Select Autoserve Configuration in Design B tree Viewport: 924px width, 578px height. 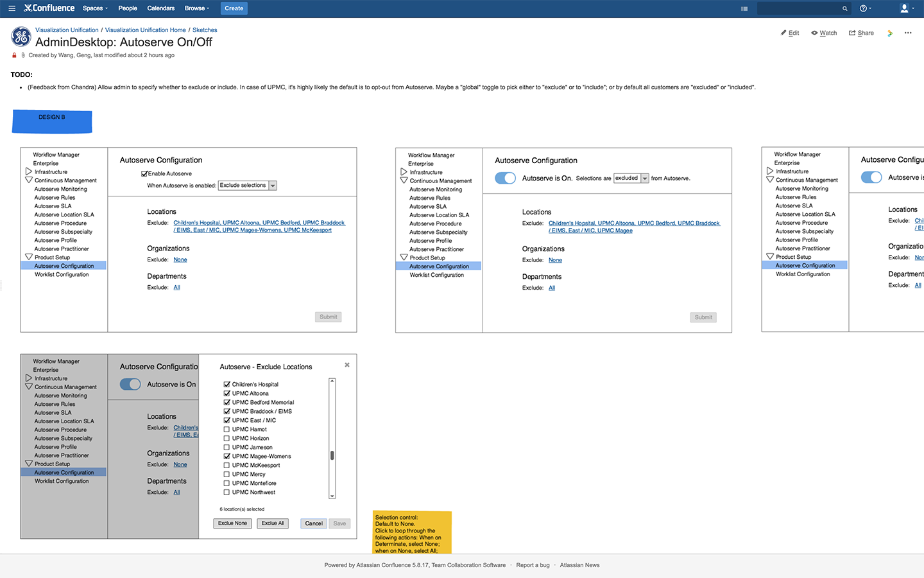64,266
